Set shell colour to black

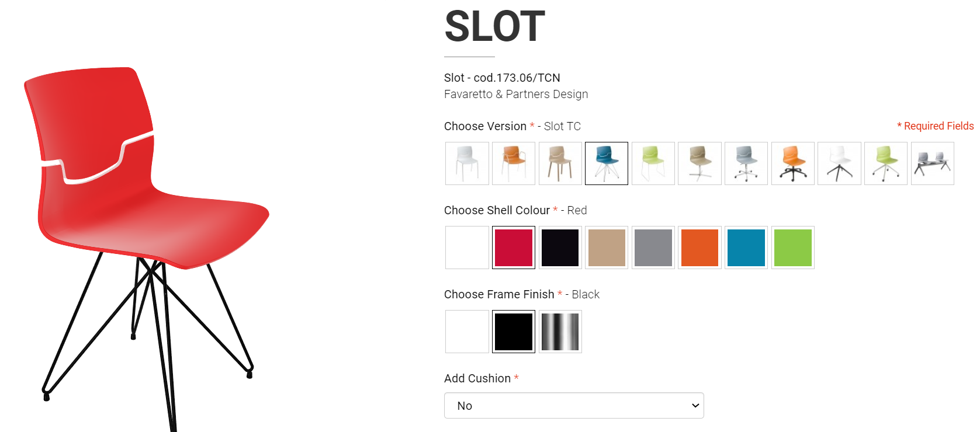point(560,248)
